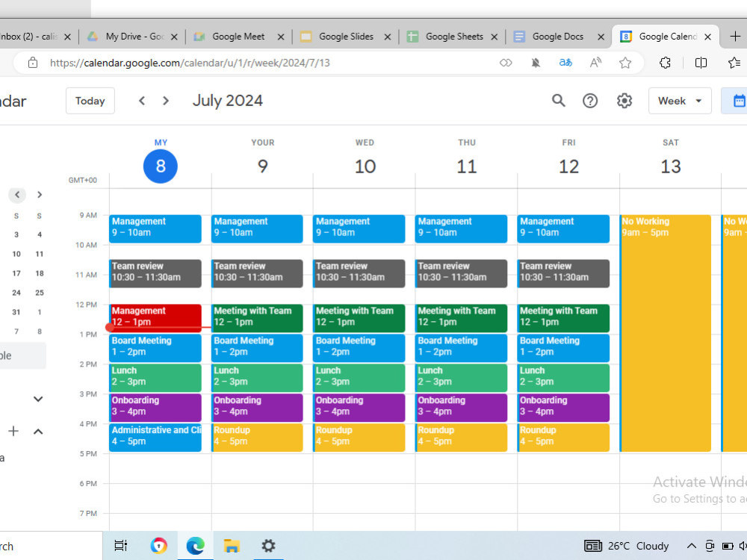This screenshot has height=560, width=747.
Task: Open No Working 9am–5pm event on Saturday
Action: click(666, 333)
